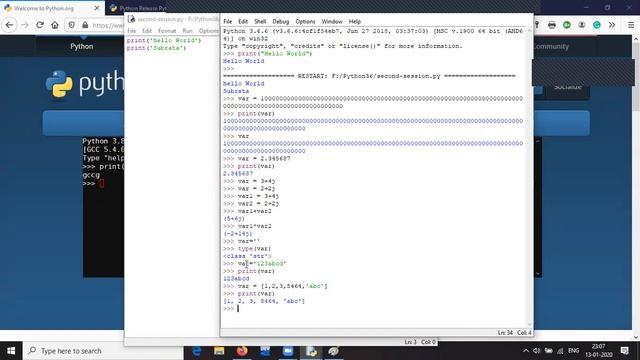Click the var = [1,2,3,5464,'abc'] line

click(275, 286)
